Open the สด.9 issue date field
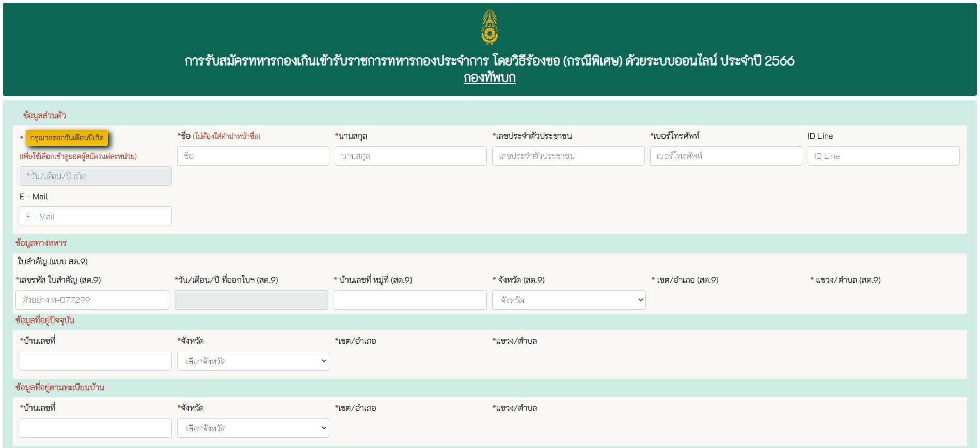Viewport: 980px width, 448px height. click(251, 300)
